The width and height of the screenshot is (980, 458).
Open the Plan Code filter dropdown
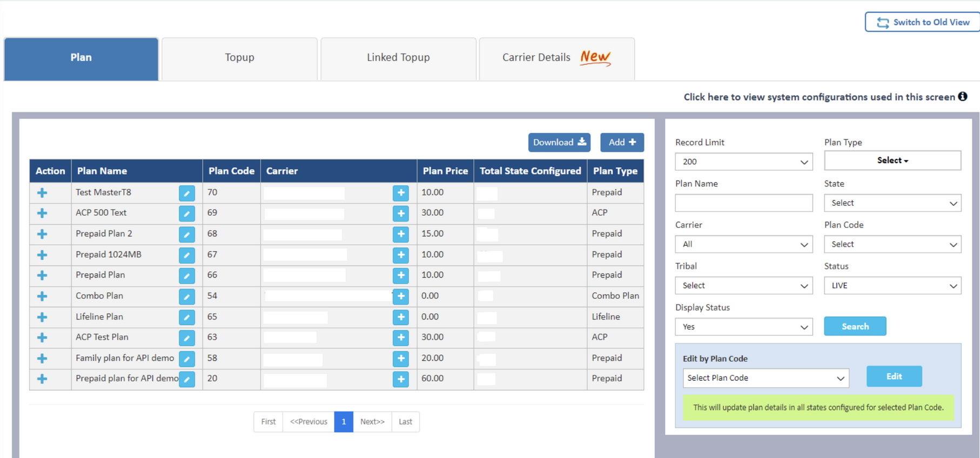(x=892, y=244)
